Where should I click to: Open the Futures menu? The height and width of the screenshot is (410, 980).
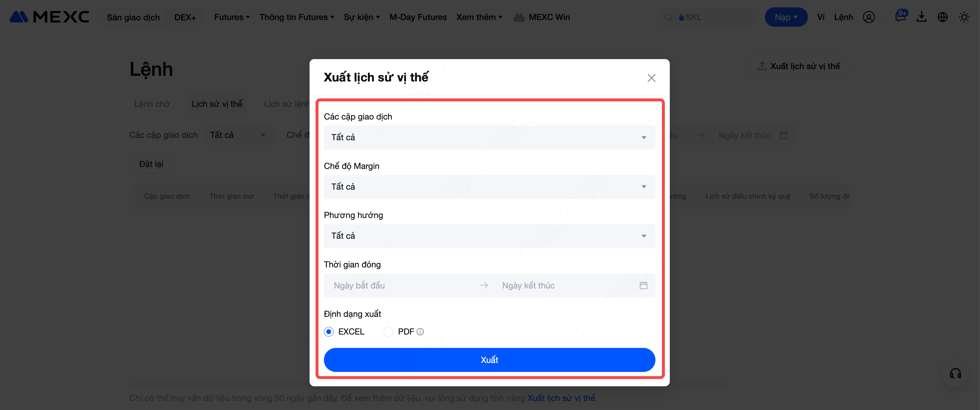click(x=232, y=17)
